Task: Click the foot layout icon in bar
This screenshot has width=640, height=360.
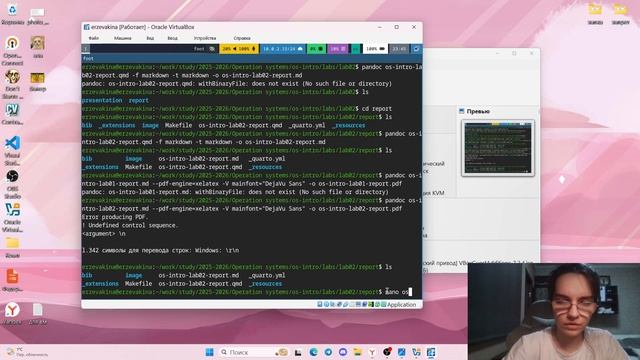Action: pyautogui.click(x=212, y=49)
